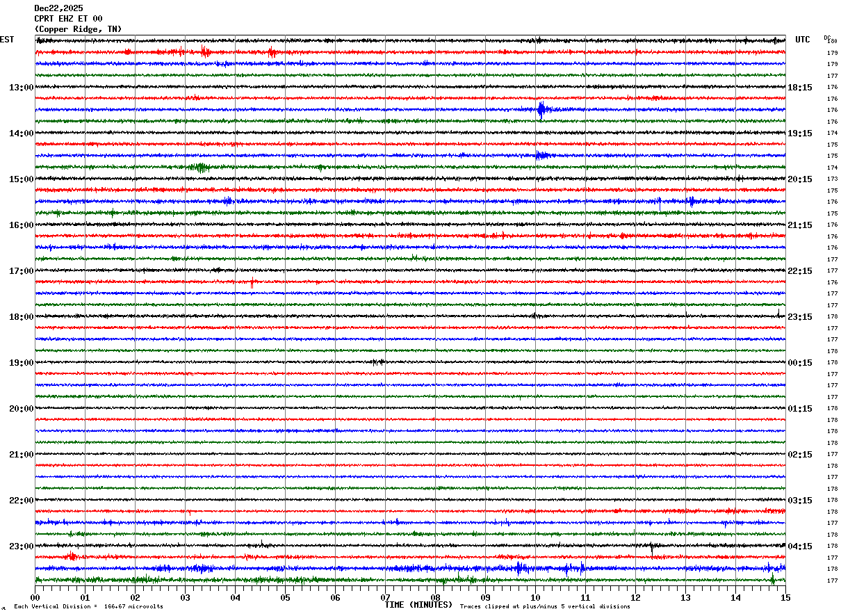841x616 pixels.
Task: Click minute 03 on the bottom axis
Action: pyautogui.click(x=185, y=597)
